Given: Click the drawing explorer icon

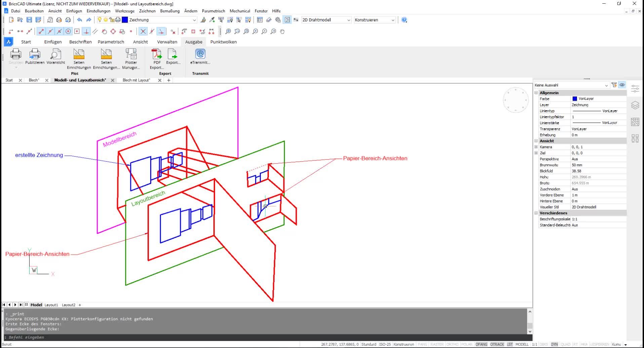Looking at the screenshot, I should 260,20.
